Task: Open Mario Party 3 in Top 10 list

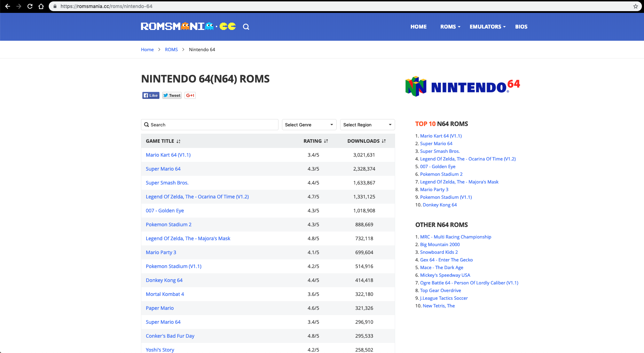Action: (434, 189)
